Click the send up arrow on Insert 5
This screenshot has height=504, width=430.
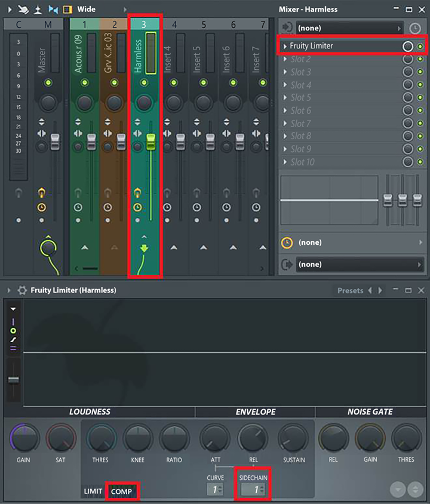tap(204, 247)
